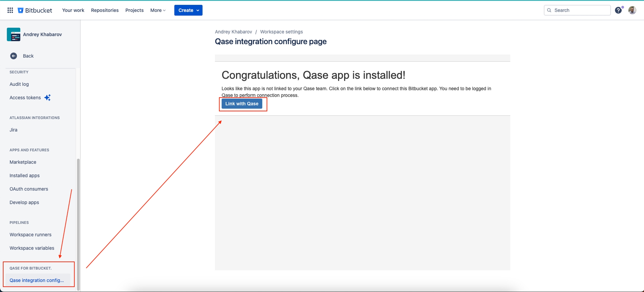This screenshot has width=644, height=292.
Task: Open the user profile avatar
Action: [632, 10]
